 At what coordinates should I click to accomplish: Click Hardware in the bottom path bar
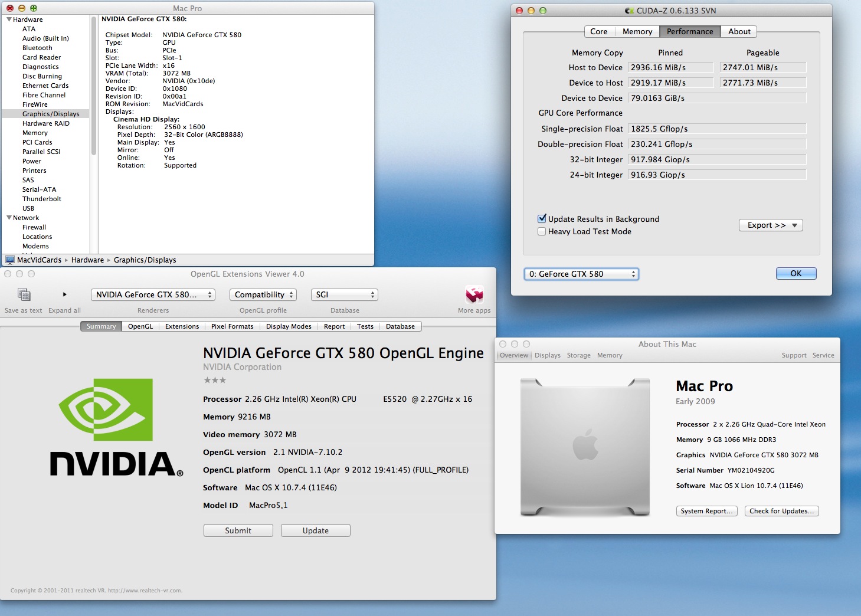[x=87, y=260]
